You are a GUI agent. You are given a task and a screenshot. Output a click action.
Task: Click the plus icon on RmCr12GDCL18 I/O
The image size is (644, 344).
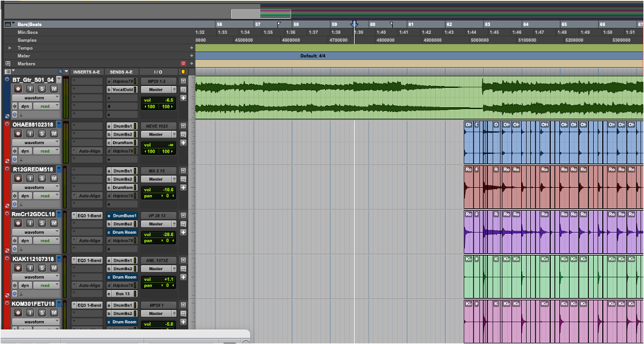[183, 232]
